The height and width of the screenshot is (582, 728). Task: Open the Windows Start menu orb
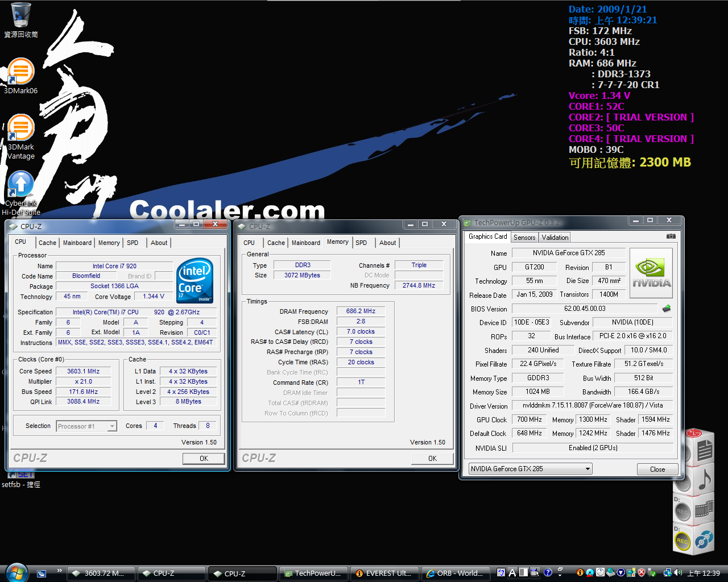17,572
